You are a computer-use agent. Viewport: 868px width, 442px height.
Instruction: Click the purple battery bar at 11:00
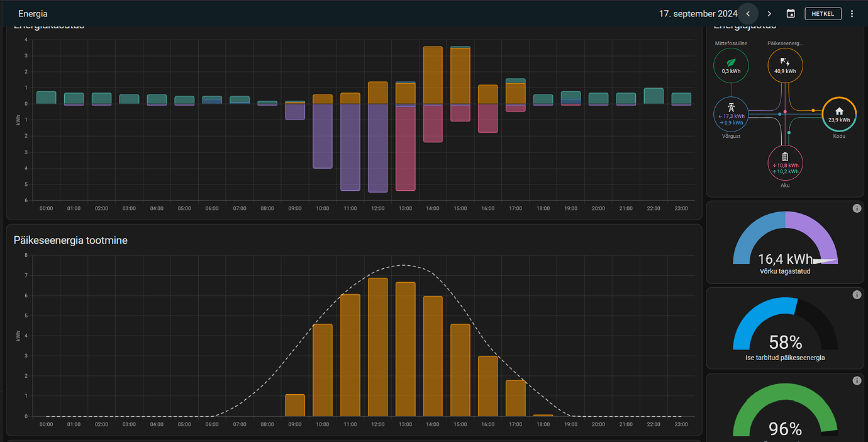click(x=350, y=148)
